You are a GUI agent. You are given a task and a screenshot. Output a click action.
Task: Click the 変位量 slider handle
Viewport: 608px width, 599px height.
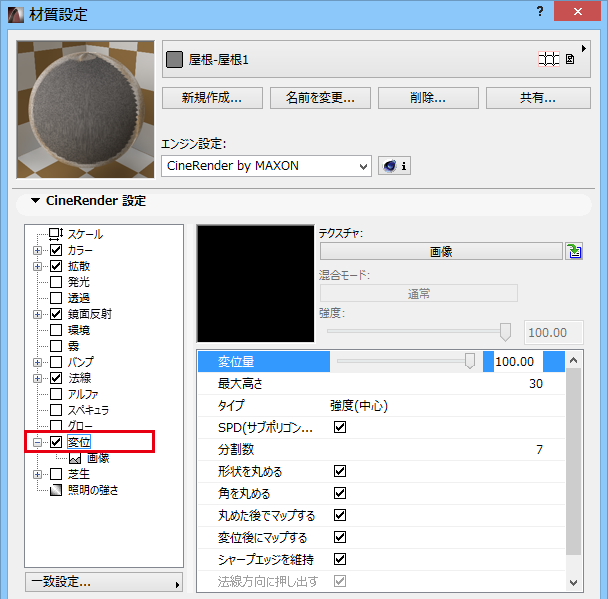[470, 361]
